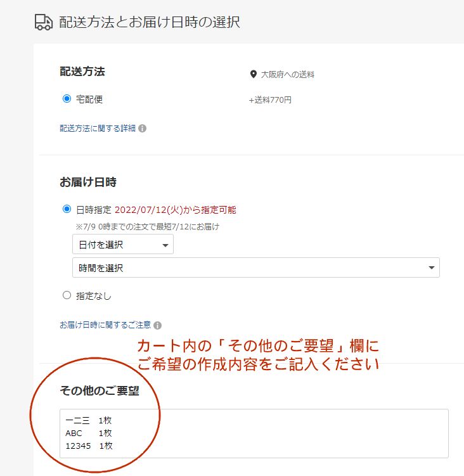
Task: Click the info icon after 配送方法に関する詳細
Action: [143, 128]
